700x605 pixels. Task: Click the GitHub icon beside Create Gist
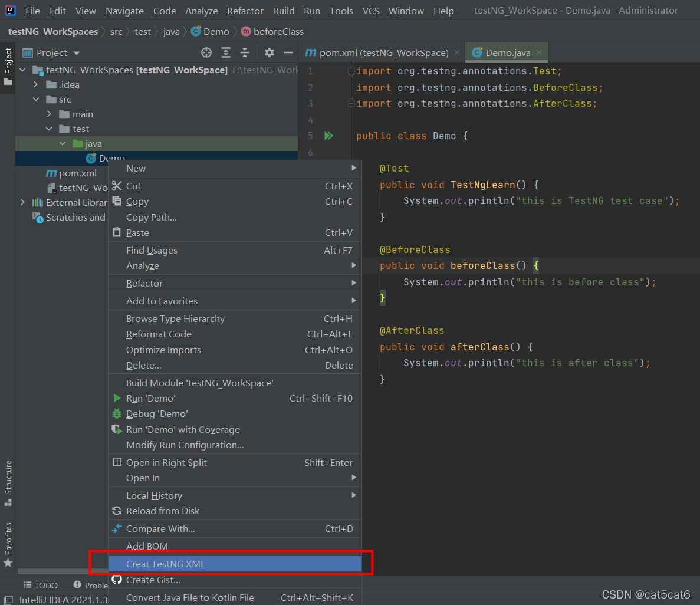[x=117, y=580]
